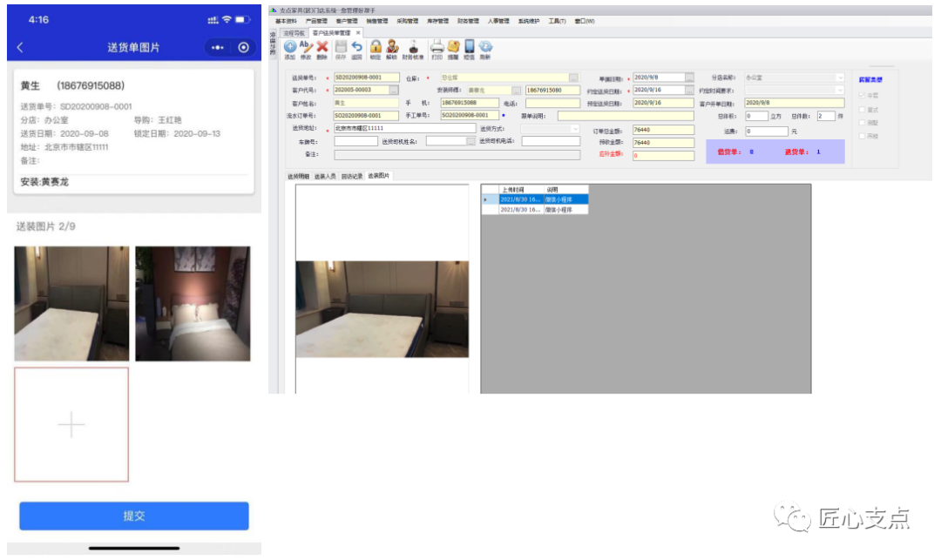Tick the second checkbox in right panel

tap(863, 110)
